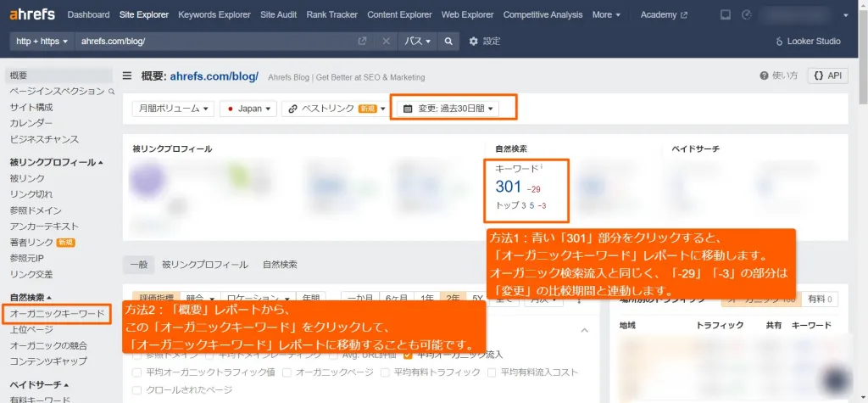Open URL in new tab icon in search bar
Image resolution: width=868 pixels, height=403 pixels.
tap(362, 41)
